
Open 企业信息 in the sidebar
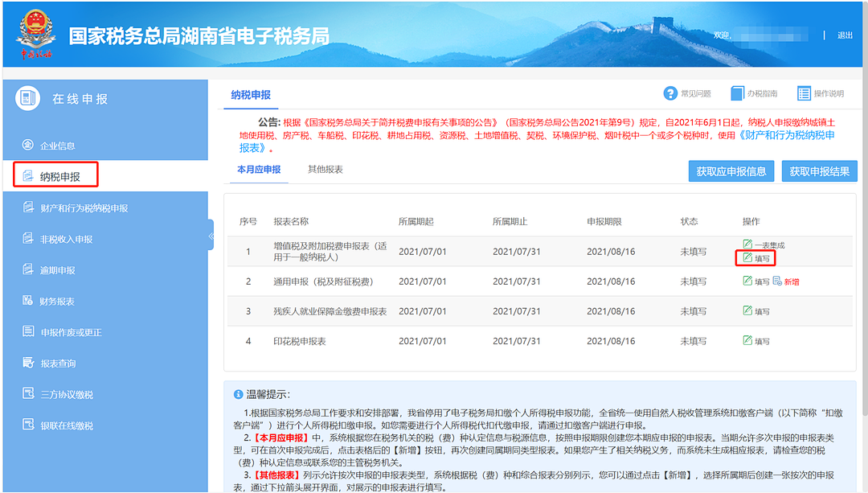pyautogui.click(x=58, y=146)
